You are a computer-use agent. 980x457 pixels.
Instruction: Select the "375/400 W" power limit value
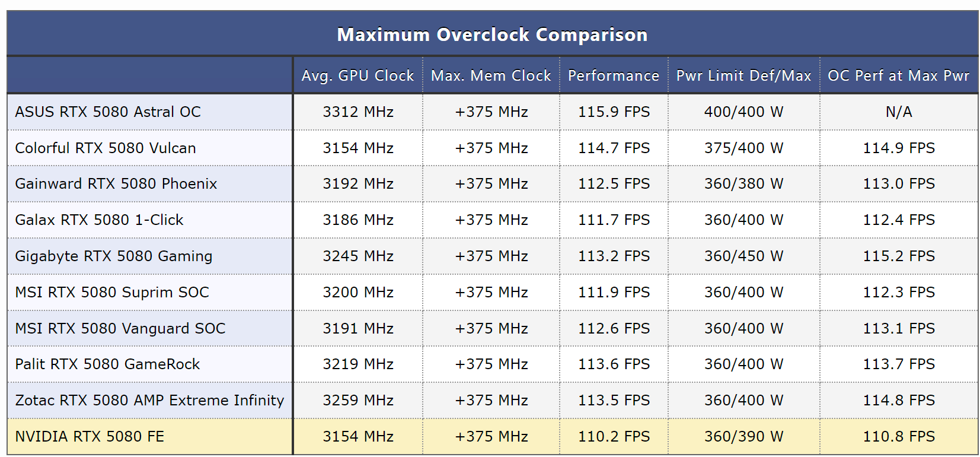(744, 148)
